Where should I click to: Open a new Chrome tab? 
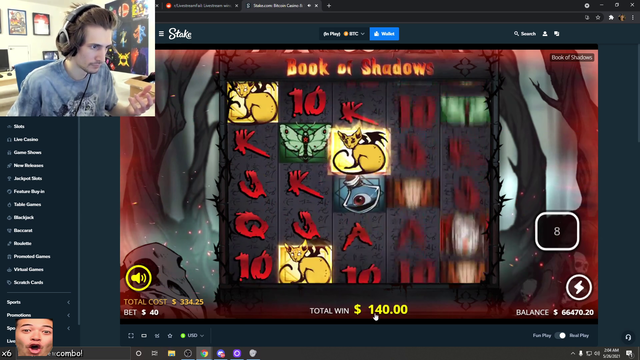coord(329,6)
